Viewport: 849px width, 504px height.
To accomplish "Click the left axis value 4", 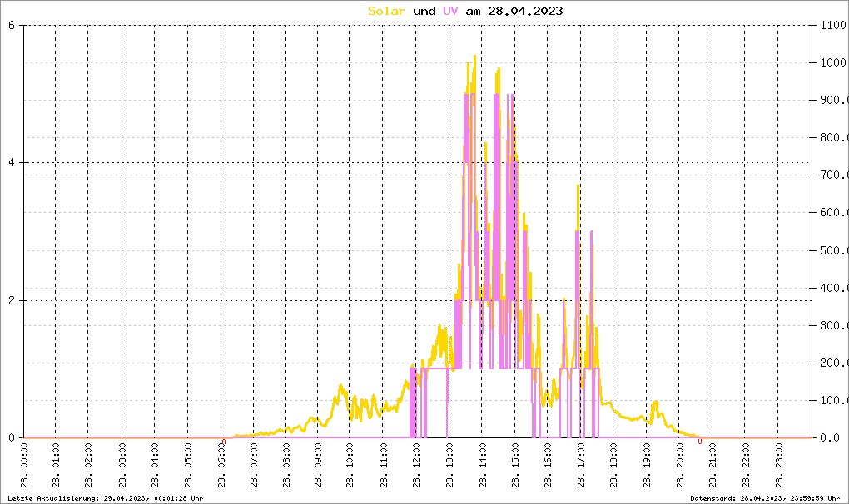I will [12, 163].
